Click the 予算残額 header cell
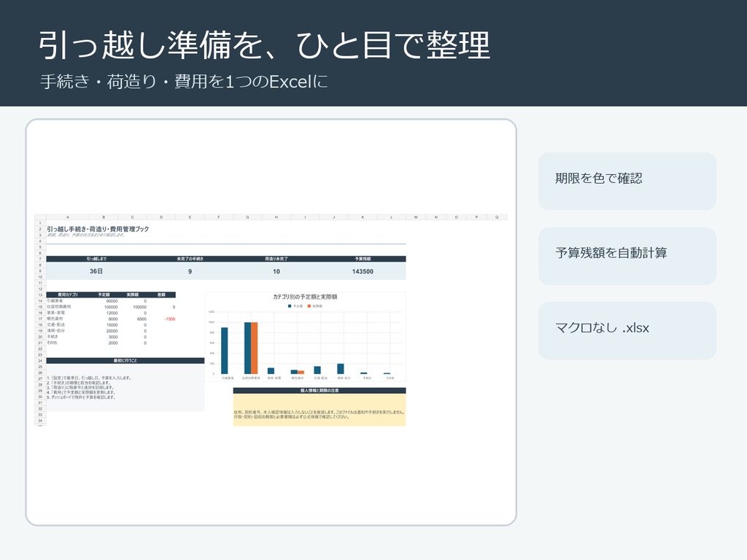Image resolution: width=747 pixels, height=560 pixels. [x=363, y=259]
